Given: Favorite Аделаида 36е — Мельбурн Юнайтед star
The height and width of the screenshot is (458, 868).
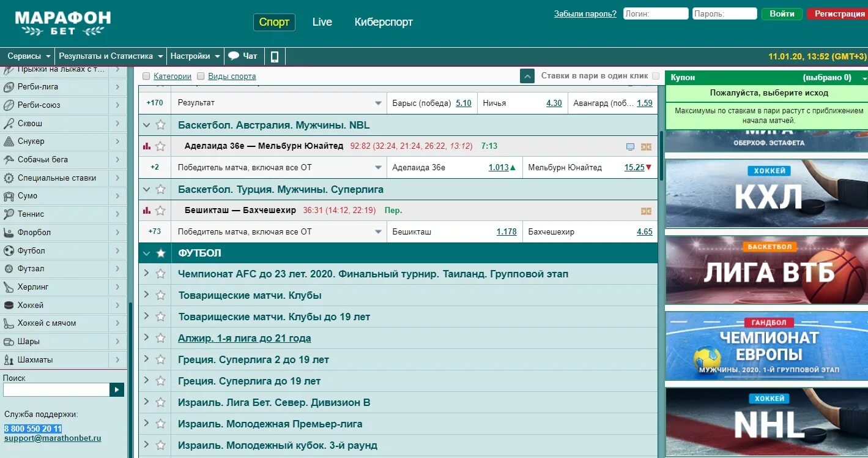Looking at the screenshot, I should (x=160, y=146).
